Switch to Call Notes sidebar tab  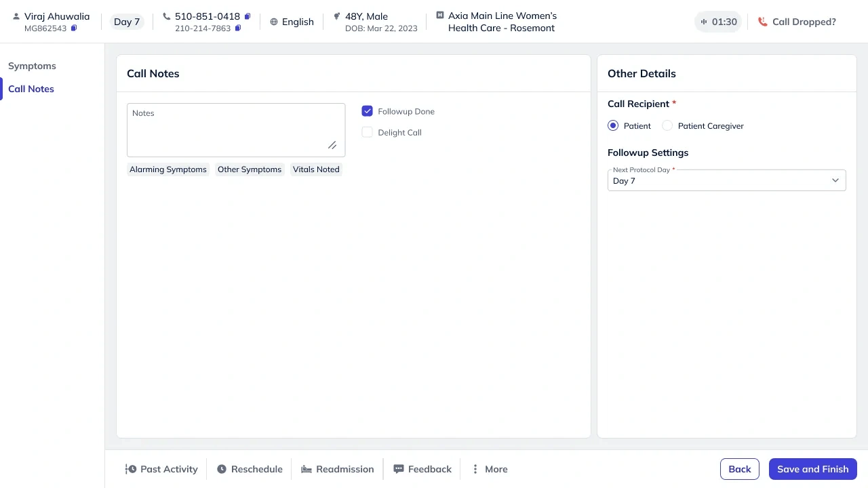31,89
